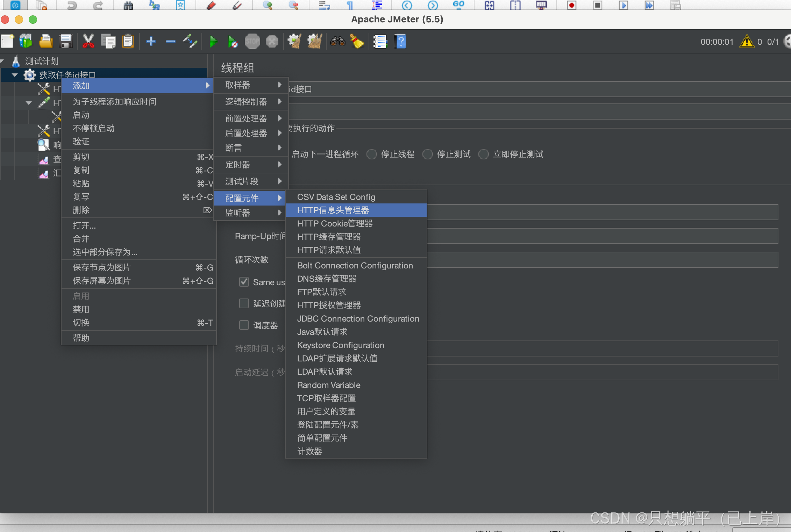
Task: Select the 测试计划 root tree node
Action: [x=41, y=61]
